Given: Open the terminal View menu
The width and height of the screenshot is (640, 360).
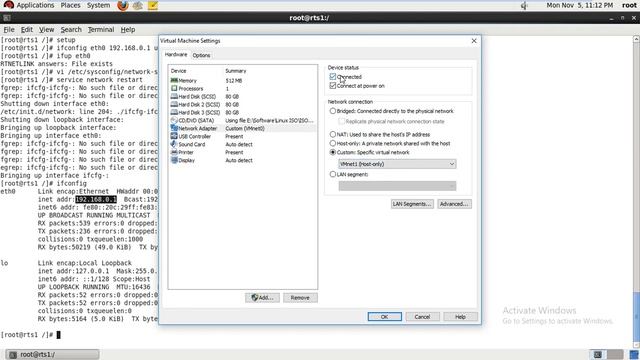Looking at the screenshot, I should pyautogui.click(x=46, y=29).
